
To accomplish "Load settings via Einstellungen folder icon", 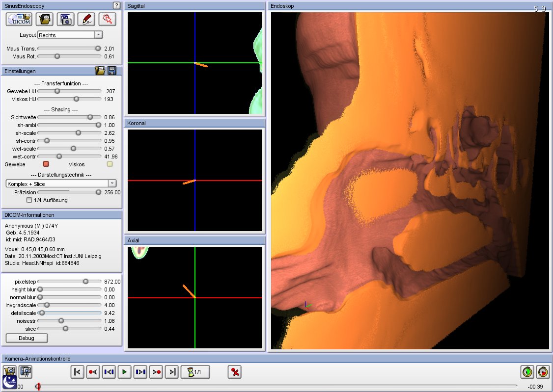I will coord(100,71).
